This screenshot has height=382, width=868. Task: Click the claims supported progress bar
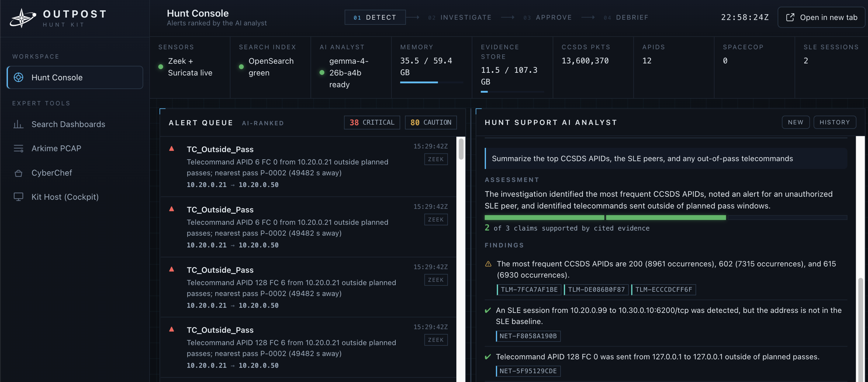[x=666, y=217]
